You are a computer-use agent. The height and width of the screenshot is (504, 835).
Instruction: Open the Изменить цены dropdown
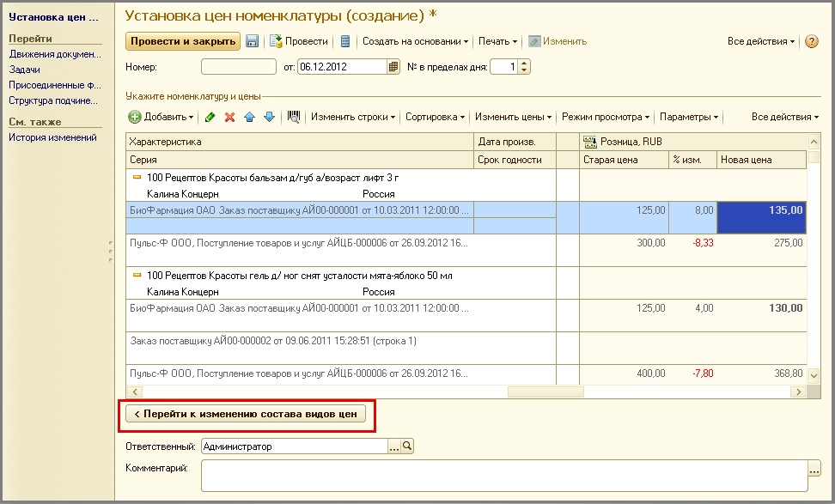pos(514,117)
